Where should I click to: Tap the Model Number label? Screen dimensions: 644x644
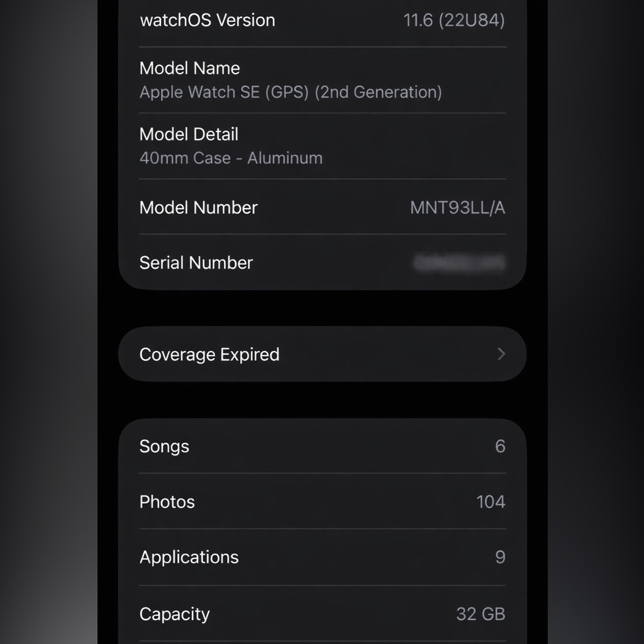coord(198,207)
